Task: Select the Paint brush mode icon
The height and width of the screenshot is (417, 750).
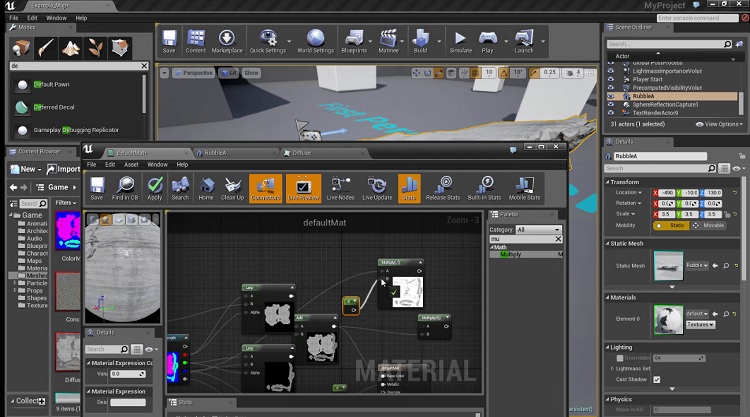Action: pyautogui.click(x=46, y=48)
